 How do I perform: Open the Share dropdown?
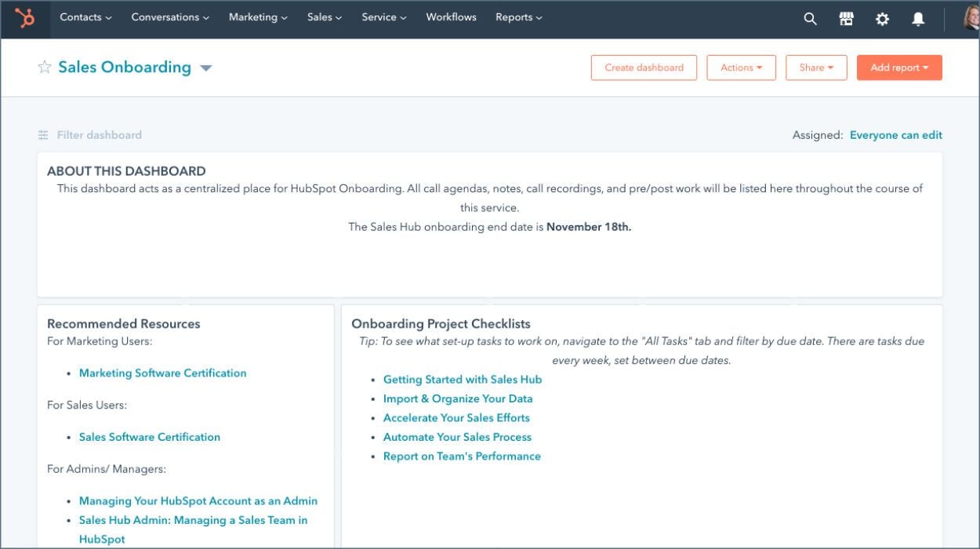(816, 67)
